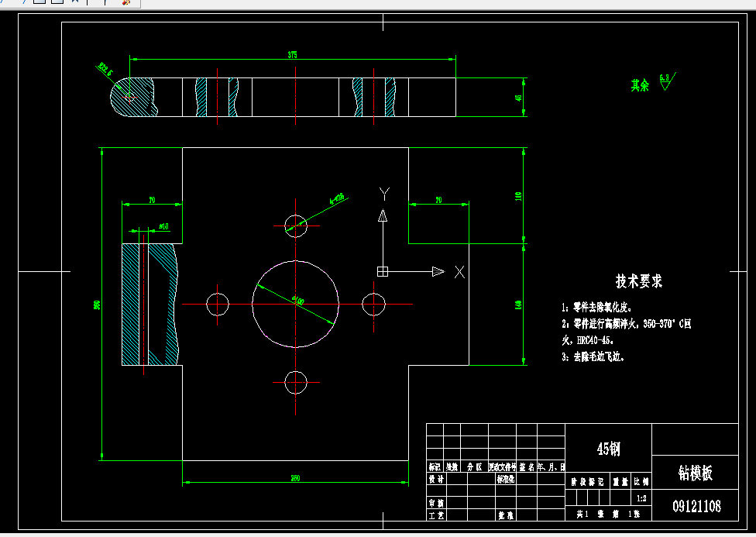Click the 标准化 cell in title block
Viewport: 756px width, 537px height.
(506, 479)
